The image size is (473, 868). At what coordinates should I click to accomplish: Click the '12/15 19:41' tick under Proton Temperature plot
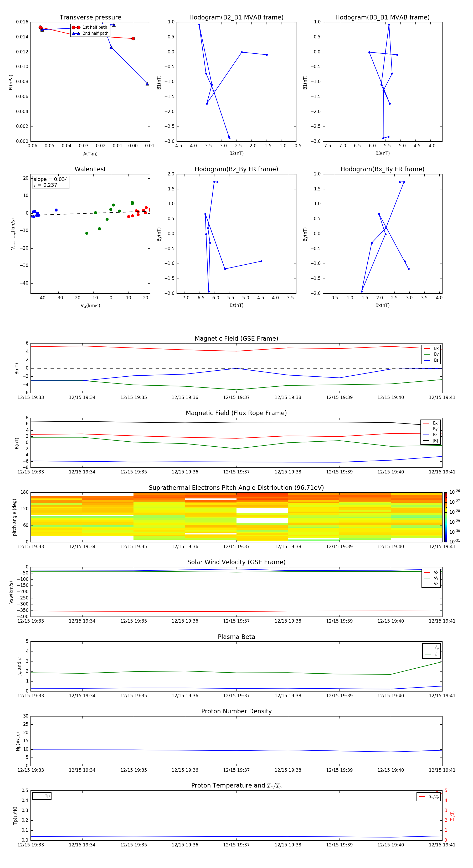(442, 845)
